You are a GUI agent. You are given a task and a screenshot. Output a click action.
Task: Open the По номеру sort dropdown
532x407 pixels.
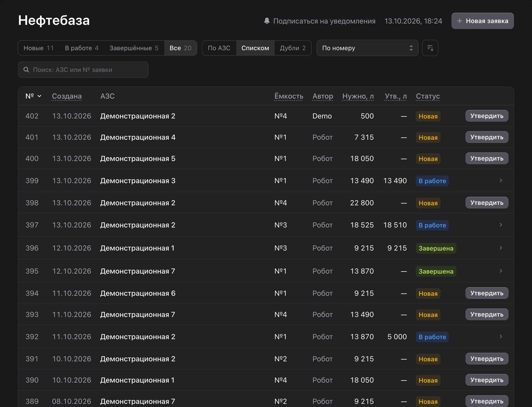pos(367,48)
